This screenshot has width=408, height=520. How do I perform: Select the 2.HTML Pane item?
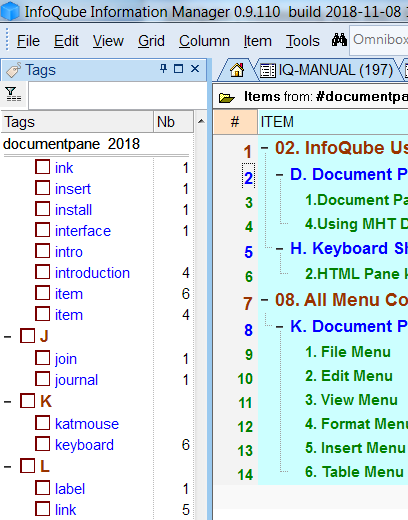[356, 274]
